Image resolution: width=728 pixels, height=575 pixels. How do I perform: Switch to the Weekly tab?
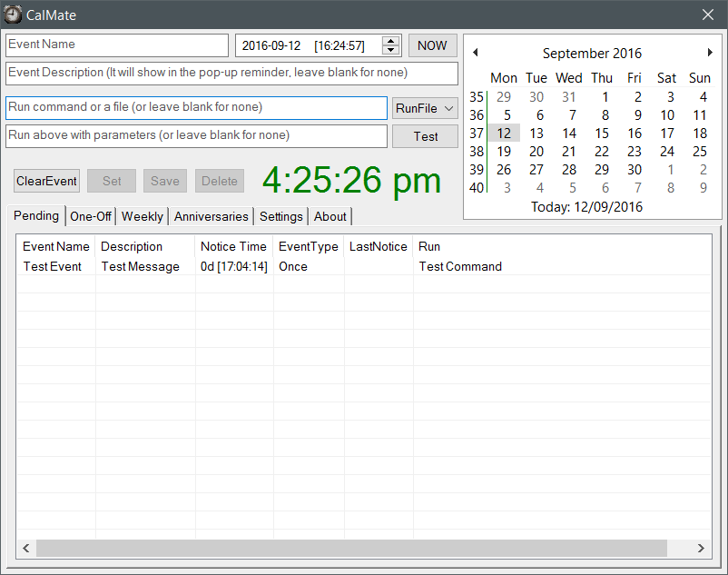click(x=142, y=216)
